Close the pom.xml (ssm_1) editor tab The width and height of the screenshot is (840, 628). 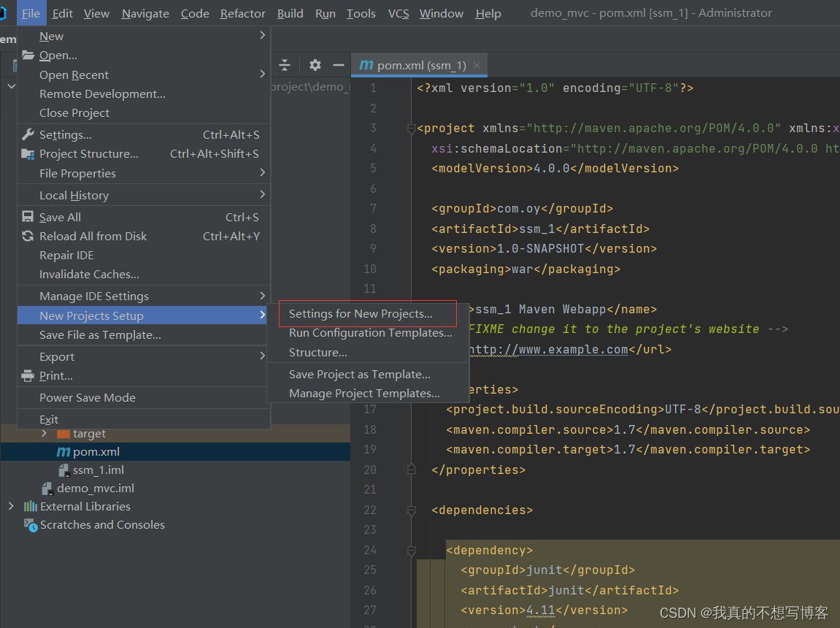click(x=477, y=66)
